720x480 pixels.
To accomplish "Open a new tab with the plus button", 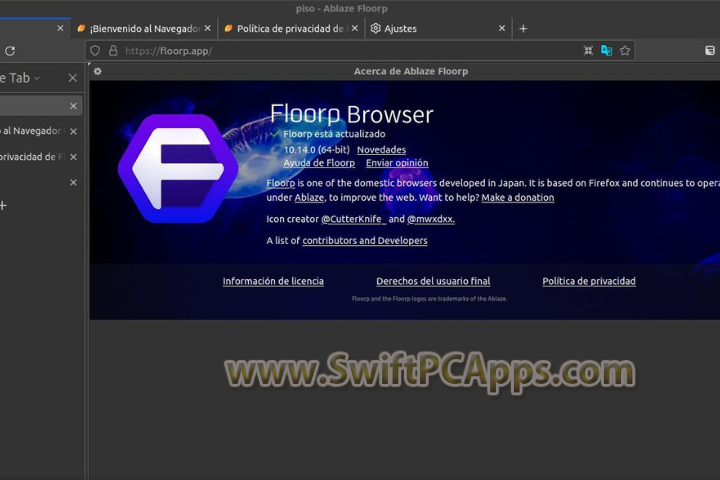I will (523, 28).
